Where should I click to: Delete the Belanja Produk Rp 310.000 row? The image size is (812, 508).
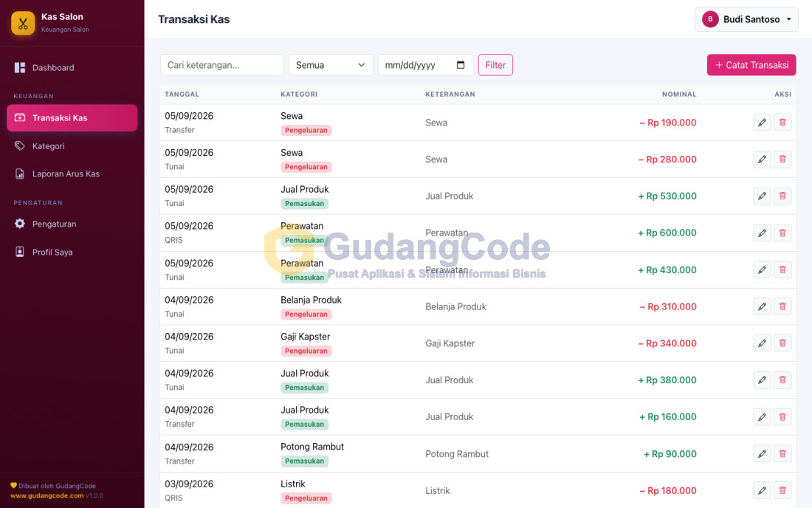click(782, 306)
